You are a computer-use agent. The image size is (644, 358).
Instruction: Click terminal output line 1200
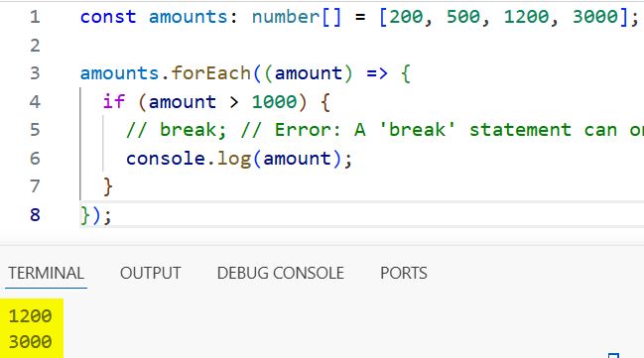(x=31, y=316)
